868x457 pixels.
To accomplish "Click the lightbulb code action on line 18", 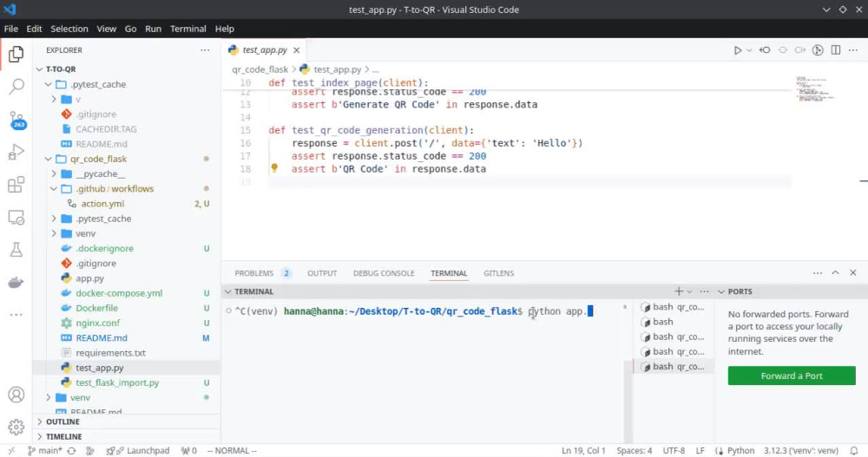I will pos(274,167).
